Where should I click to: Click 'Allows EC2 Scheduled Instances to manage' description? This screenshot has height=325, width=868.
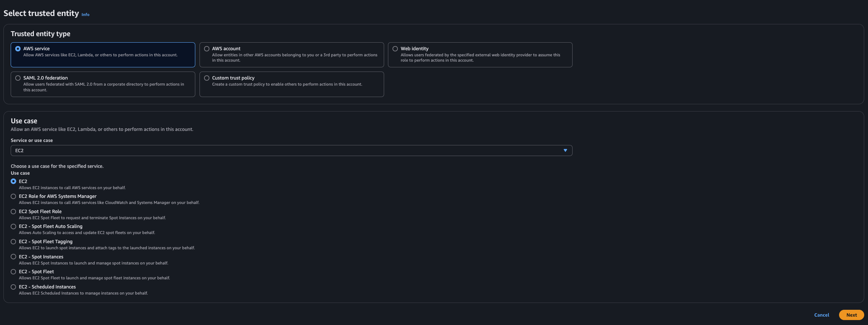point(83,293)
